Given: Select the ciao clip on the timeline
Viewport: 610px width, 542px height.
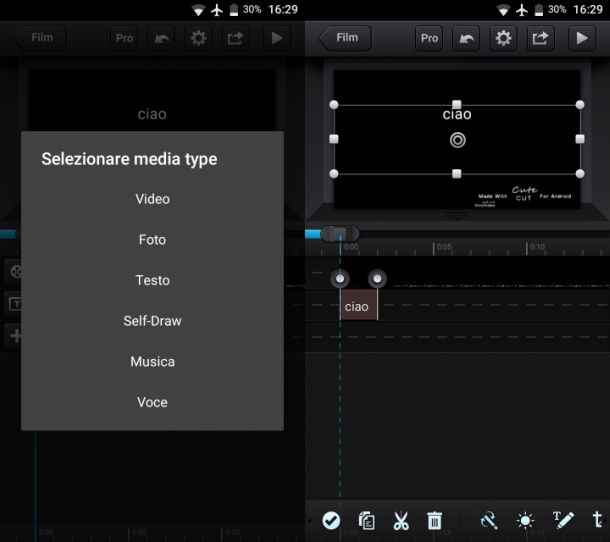Looking at the screenshot, I should pos(358,305).
